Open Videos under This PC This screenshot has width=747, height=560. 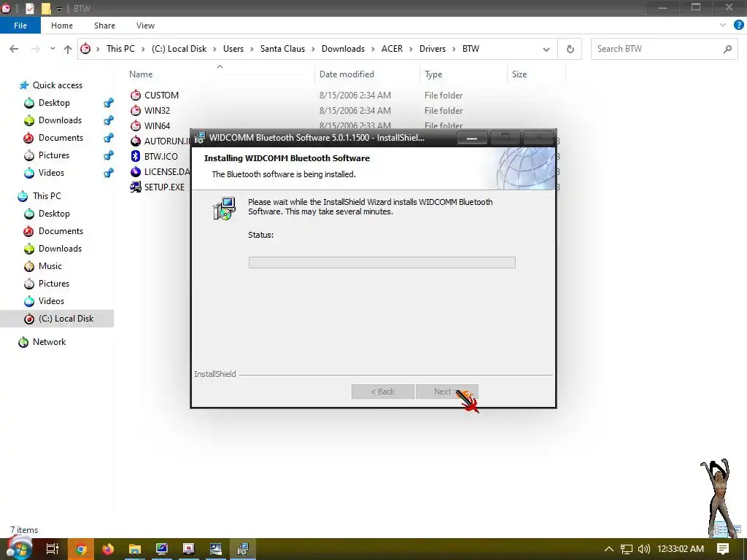[x=51, y=301]
